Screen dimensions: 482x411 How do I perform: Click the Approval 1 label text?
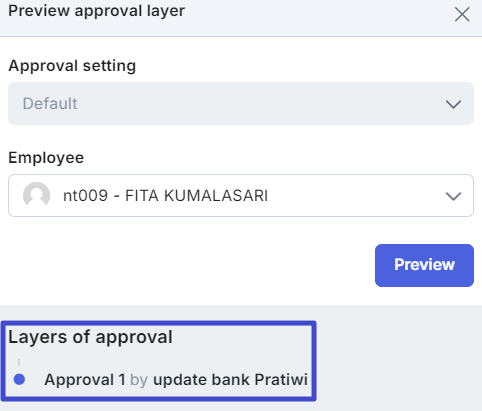pyautogui.click(x=85, y=380)
